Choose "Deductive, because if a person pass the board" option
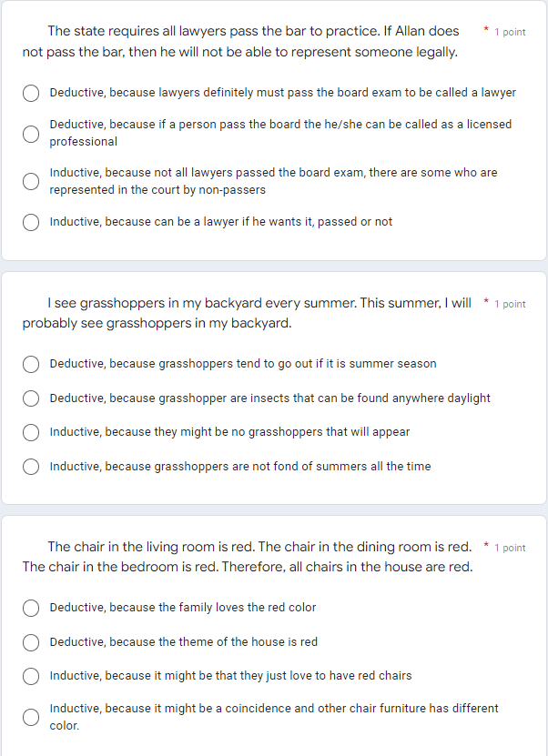Viewport: 548px width, 756px height. coord(30,133)
